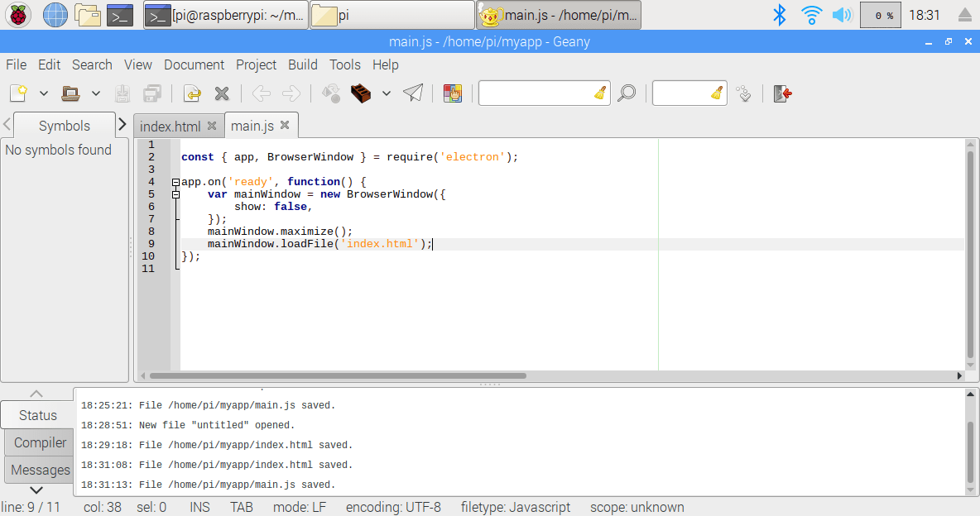Image resolution: width=980 pixels, height=516 pixels.
Task: Run the script with the paper plane icon
Action: pyautogui.click(x=412, y=93)
